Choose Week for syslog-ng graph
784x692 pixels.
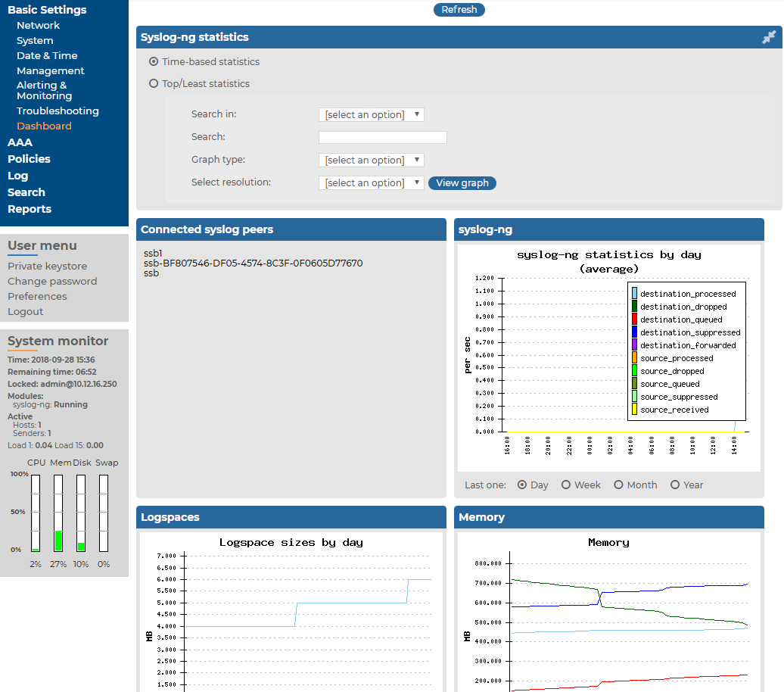(x=566, y=485)
